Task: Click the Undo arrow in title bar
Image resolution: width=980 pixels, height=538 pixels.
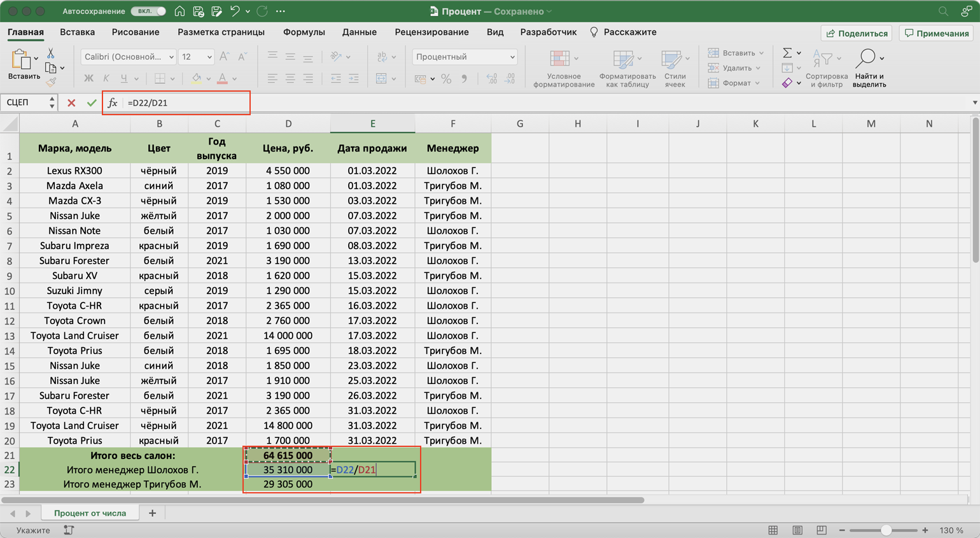Action: (x=235, y=11)
